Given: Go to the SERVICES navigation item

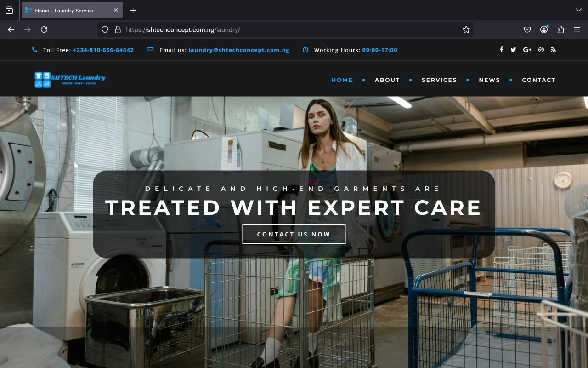Looking at the screenshot, I should point(439,80).
